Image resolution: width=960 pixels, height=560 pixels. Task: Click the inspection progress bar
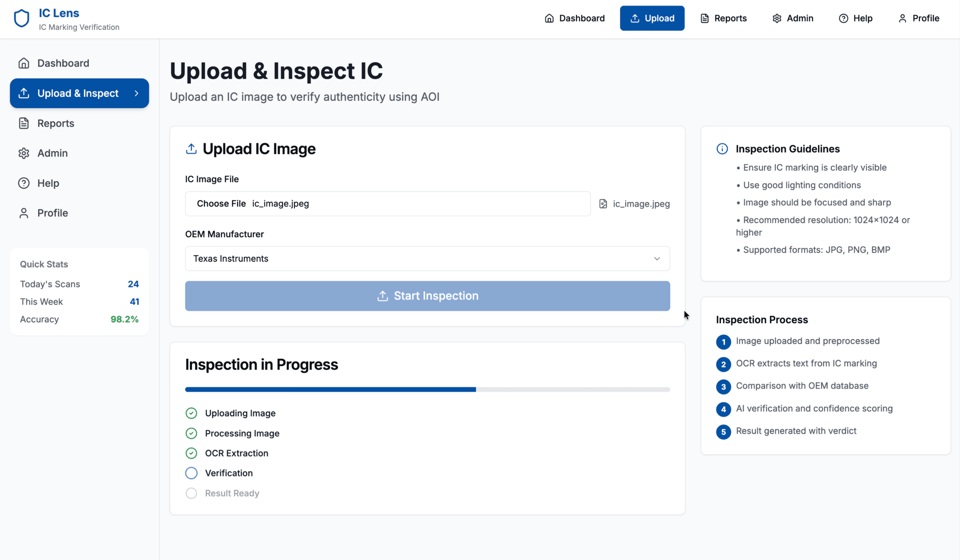point(427,389)
